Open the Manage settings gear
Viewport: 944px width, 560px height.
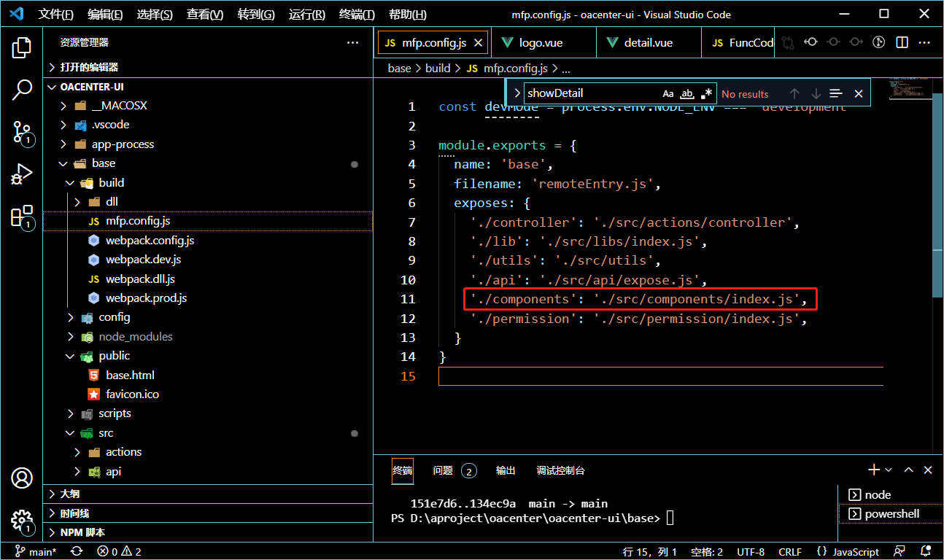click(22, 519)
